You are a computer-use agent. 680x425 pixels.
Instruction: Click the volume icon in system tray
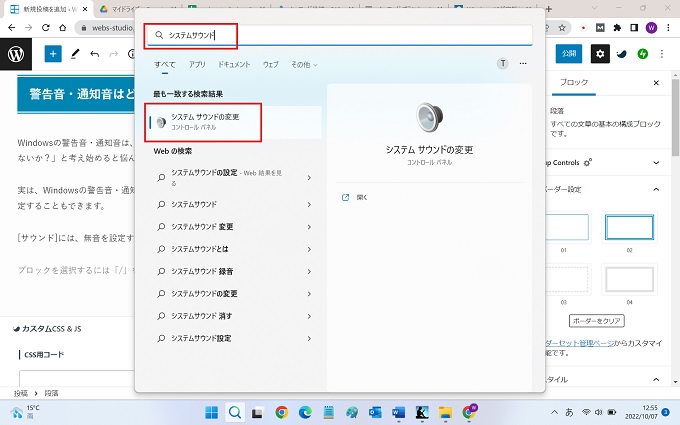click(x=598, y=412)
